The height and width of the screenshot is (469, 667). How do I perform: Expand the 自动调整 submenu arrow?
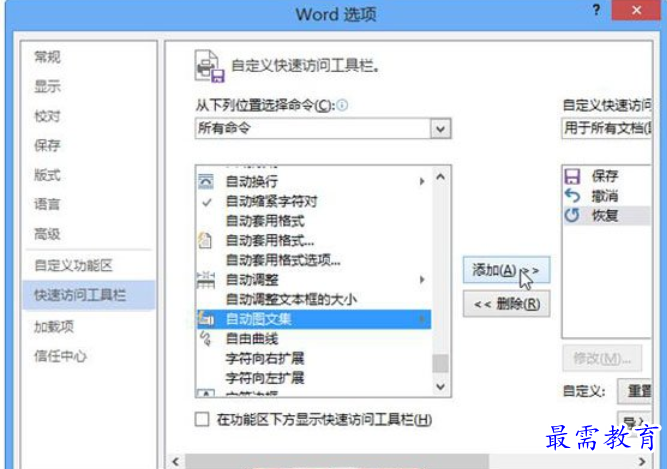[x=422, y=279]
